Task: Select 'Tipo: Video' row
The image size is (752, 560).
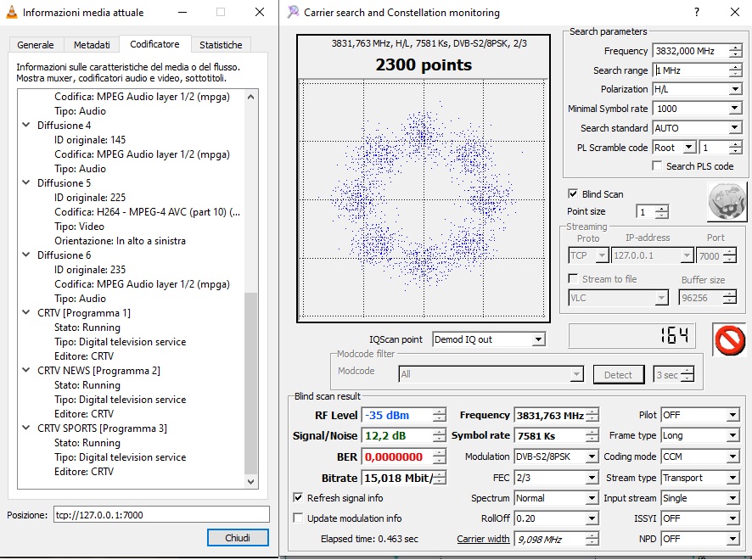Action: [x=79, y=227]
